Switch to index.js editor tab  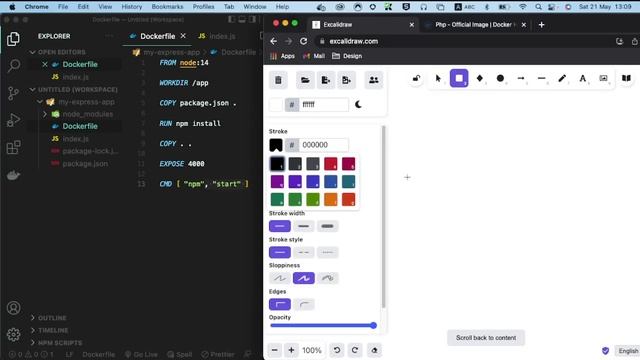(x=217, y=36)
